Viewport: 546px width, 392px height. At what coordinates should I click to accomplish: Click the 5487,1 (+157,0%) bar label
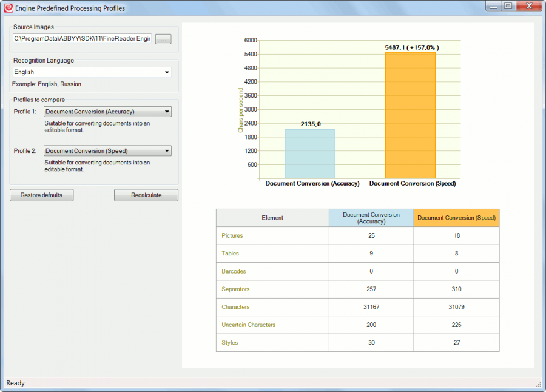(x=412, y=47)
